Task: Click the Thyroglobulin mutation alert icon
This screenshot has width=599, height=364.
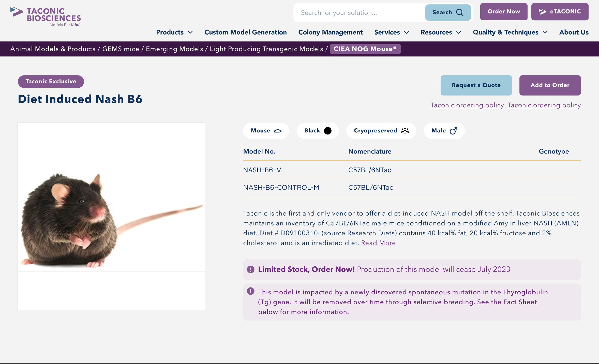Action: click(251, 291)
